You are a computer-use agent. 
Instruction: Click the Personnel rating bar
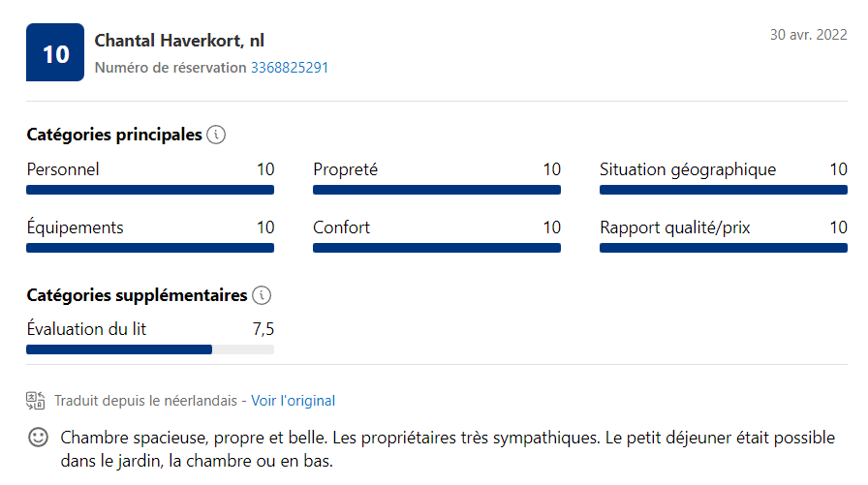coord(150,190)
